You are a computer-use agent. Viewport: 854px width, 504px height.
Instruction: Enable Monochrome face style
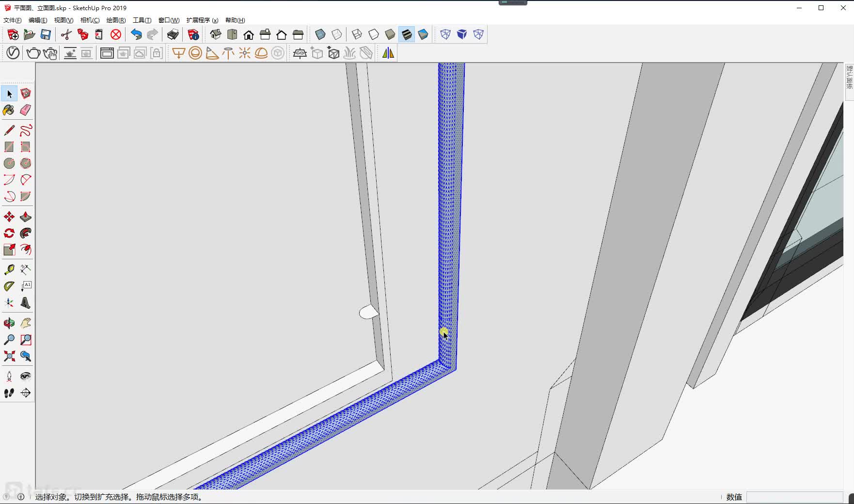tap(423, 34)
